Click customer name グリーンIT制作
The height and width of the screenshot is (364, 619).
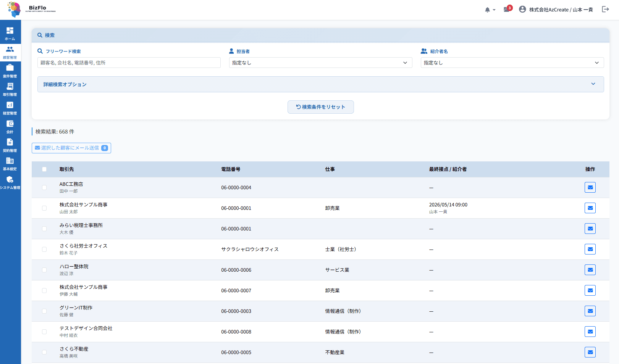(76, 308)
